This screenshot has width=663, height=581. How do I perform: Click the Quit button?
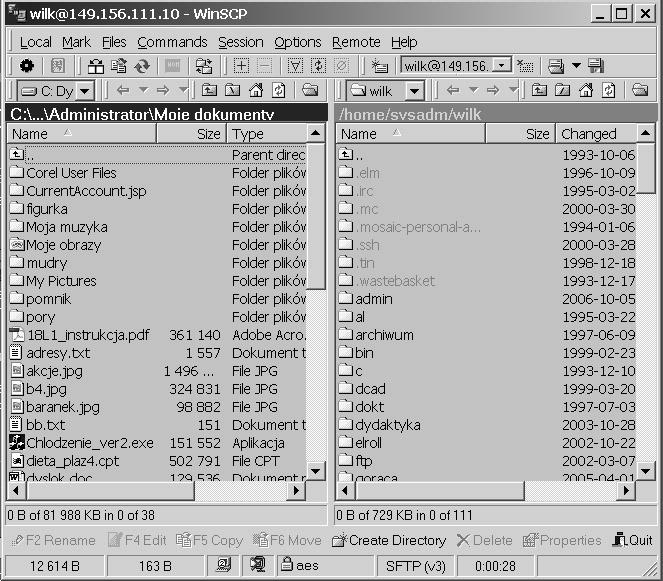tap(633, 540)
